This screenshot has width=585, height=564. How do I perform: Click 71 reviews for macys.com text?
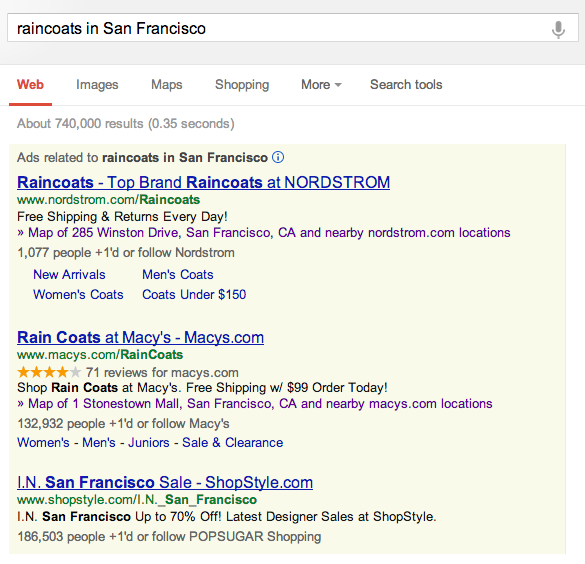[x=162, y=372]
